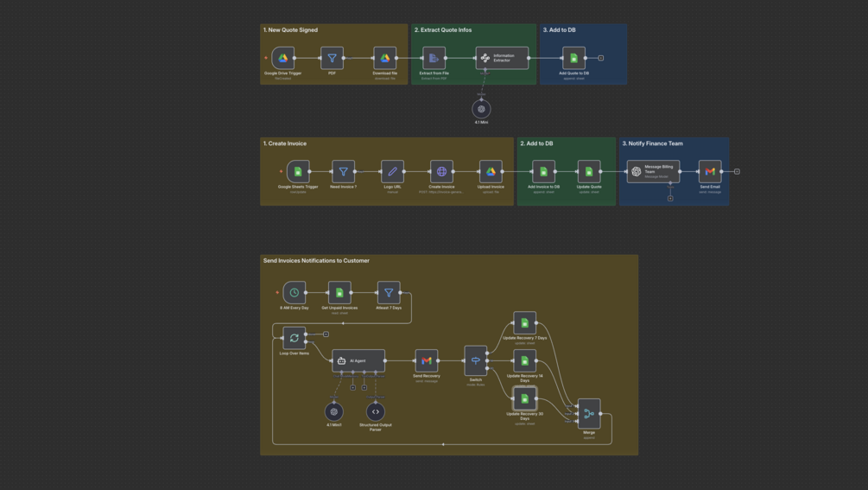Select the Add Invoice to DB node
This screenshot has height=490, width=868.
[543, 172]
